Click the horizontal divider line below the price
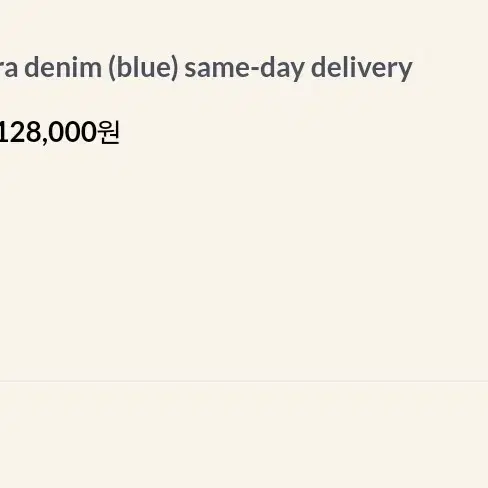 (244, 381)
